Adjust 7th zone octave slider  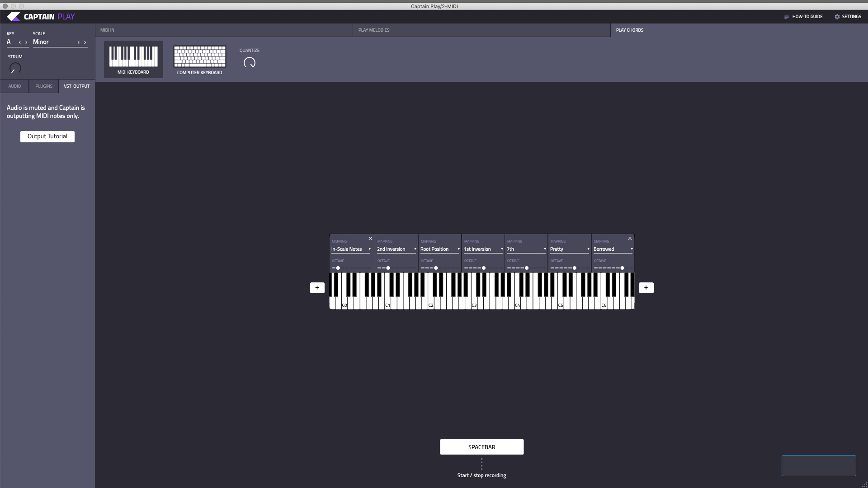click(x=526, y=268)
